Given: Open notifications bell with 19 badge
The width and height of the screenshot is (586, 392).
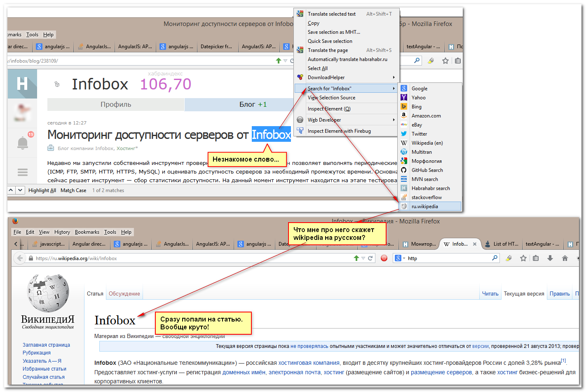Looking at the screenshot, I should coord(23,142).
